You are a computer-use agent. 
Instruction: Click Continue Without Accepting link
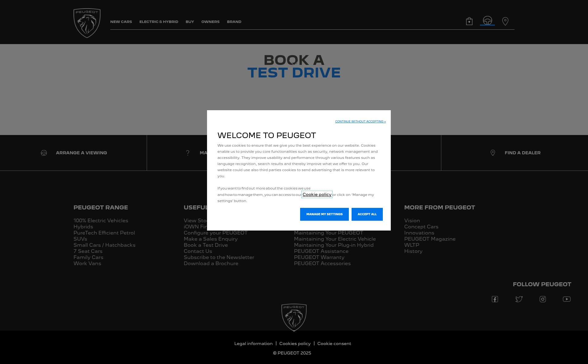point(360,122)
